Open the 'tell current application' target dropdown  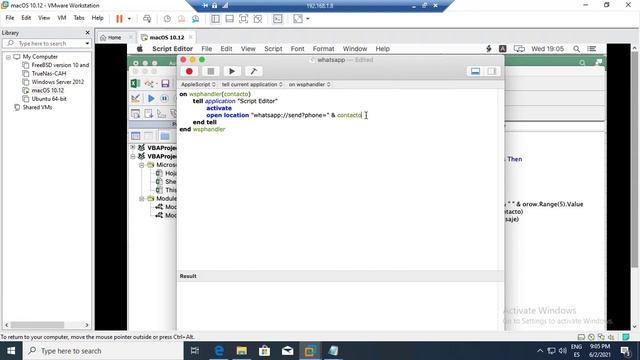click(x=252, y=84)
